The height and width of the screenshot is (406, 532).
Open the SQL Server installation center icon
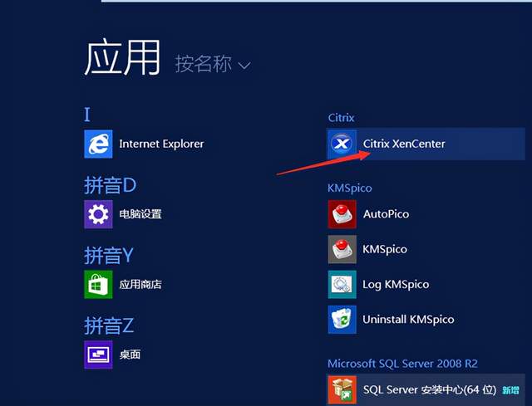(342, 389)
